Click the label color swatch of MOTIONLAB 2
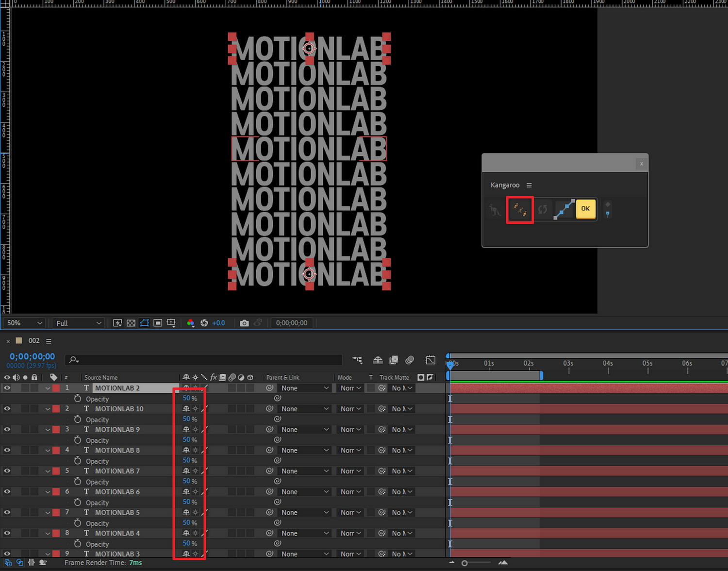This screenshot has width=728, height=571. (x=56, y=388)
